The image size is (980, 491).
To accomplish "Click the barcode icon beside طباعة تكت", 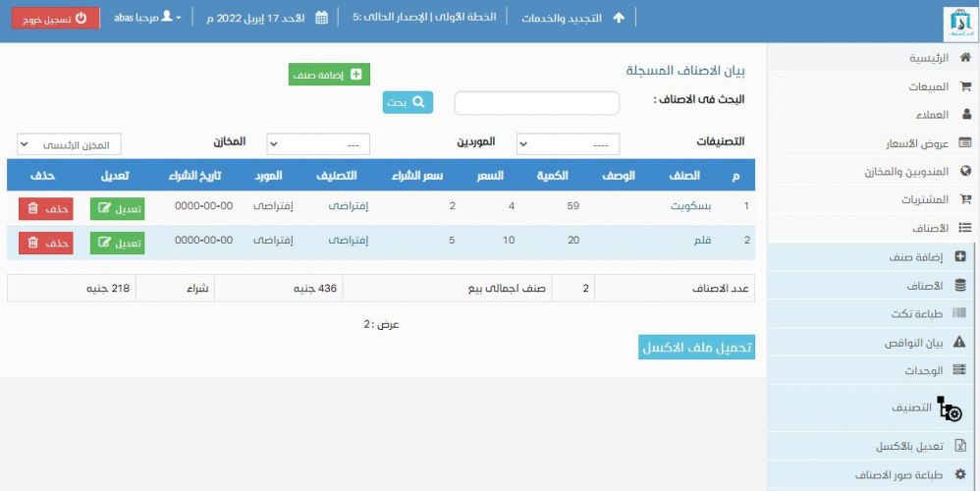I will 958,313.
